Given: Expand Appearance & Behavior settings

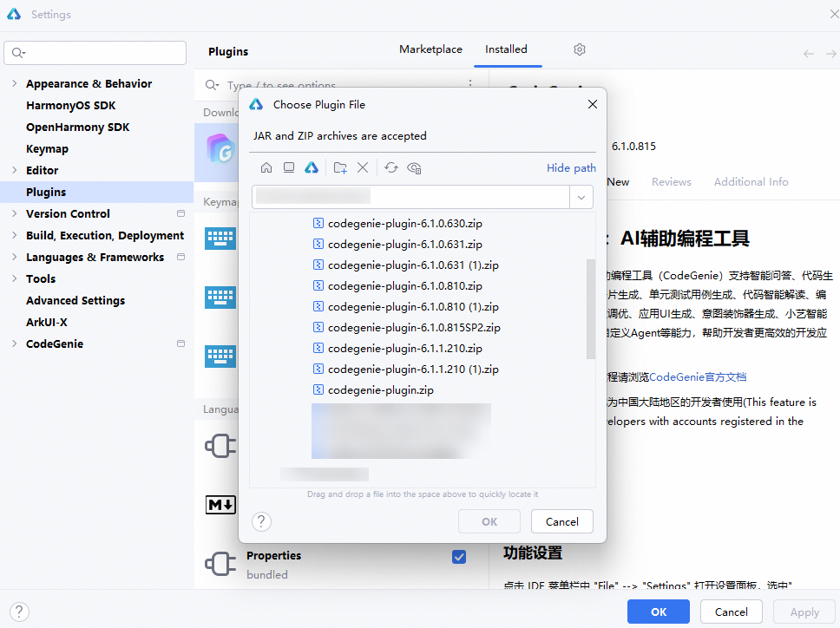Looking at the screenshot, I should coord(14,84).
